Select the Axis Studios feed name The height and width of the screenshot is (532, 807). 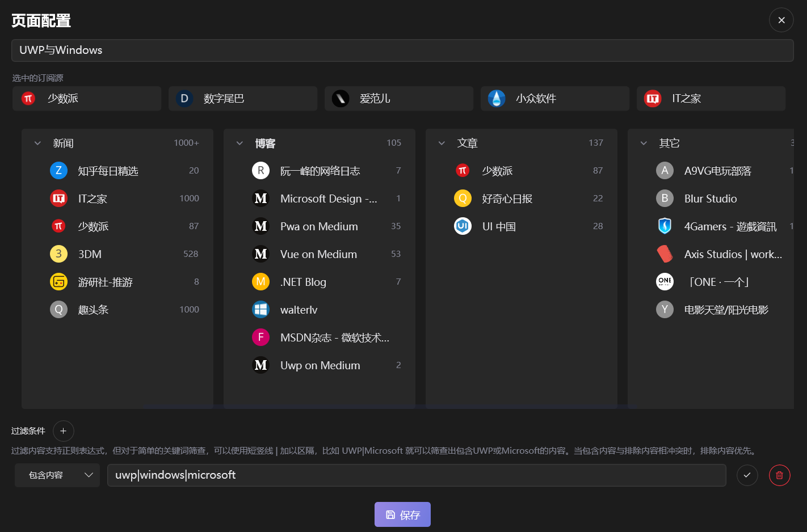click(x=733, y=254)
